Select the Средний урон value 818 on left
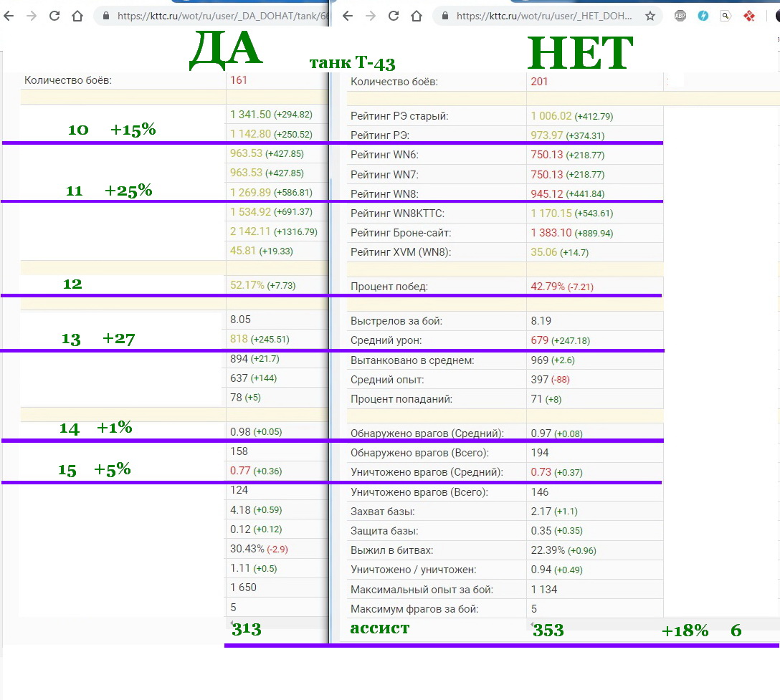Screen dimensions: 780x700 pos(239,339)
